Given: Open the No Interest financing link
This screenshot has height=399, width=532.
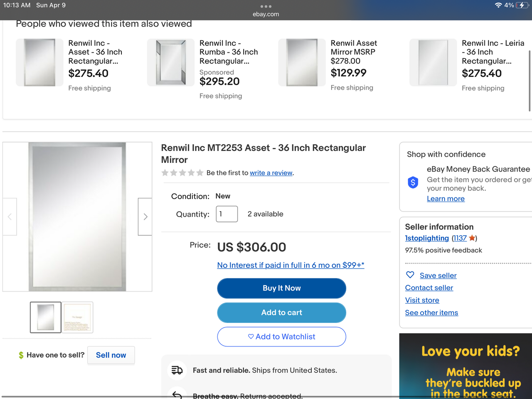Looking at the screenshot, I should [x=291, y=265].
